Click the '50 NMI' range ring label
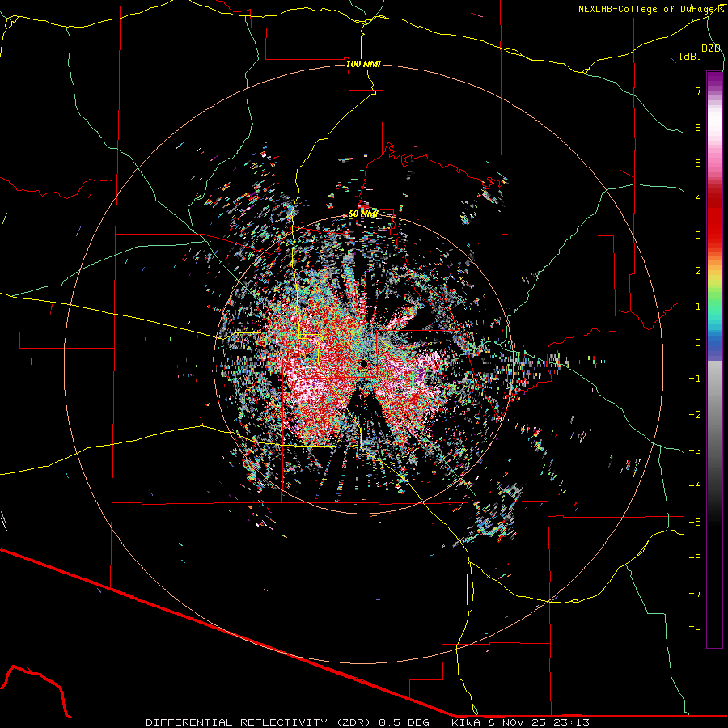This screenshot has width=728, height=728. pos(363,214)
